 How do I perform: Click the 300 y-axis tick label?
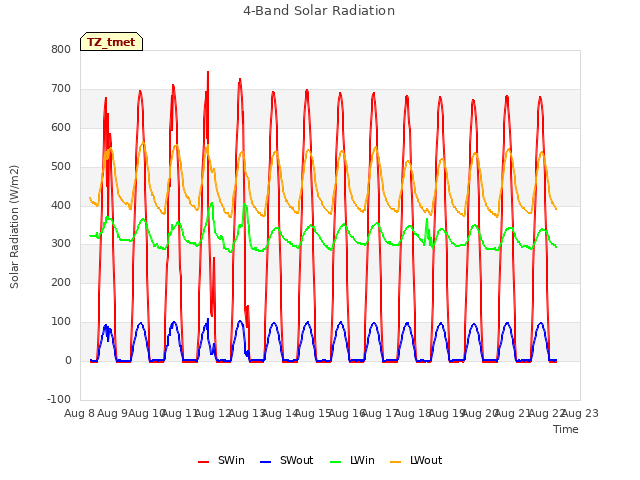tap(61, 244)
